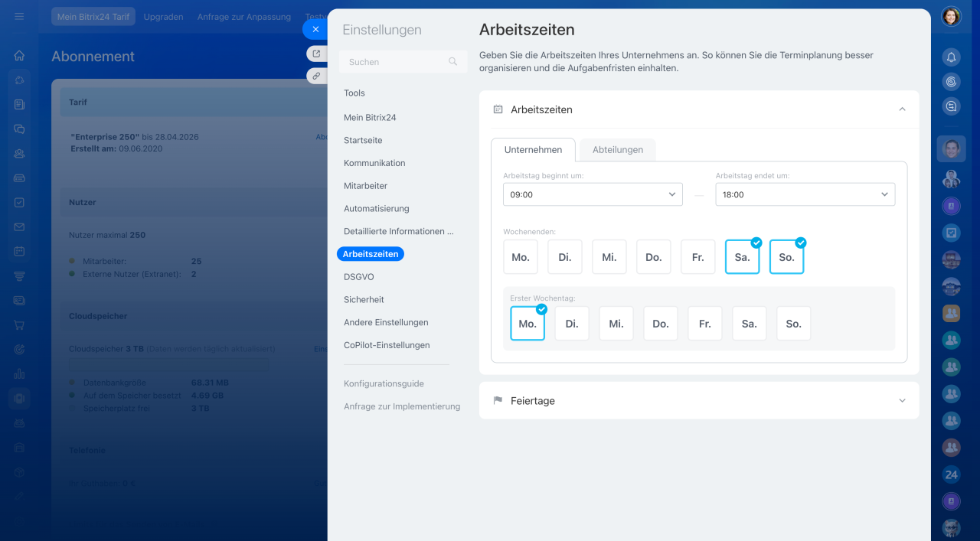Collapse the Arbeitszeiten section chevron
This screenshot has width=980, height=541.
[902, 109]
